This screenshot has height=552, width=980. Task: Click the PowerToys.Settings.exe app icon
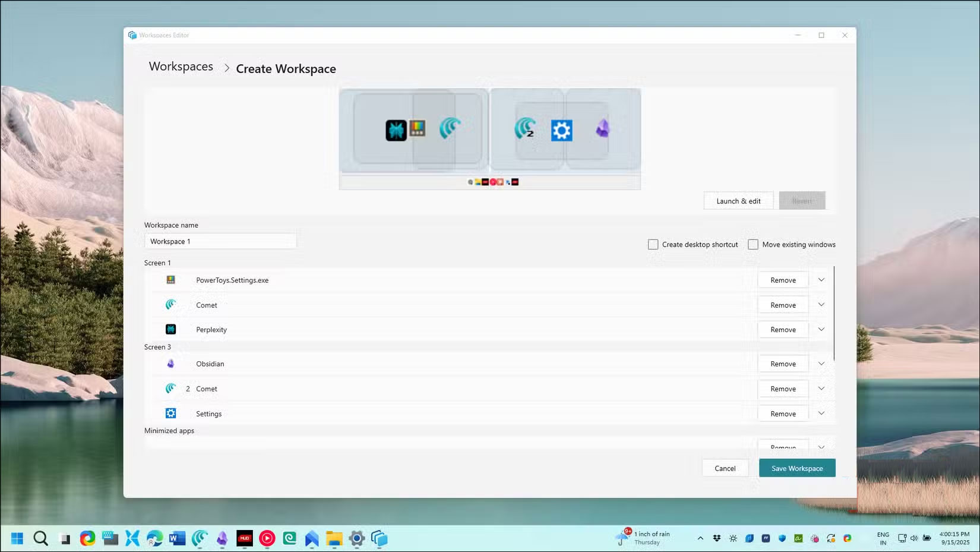point(171,279)
